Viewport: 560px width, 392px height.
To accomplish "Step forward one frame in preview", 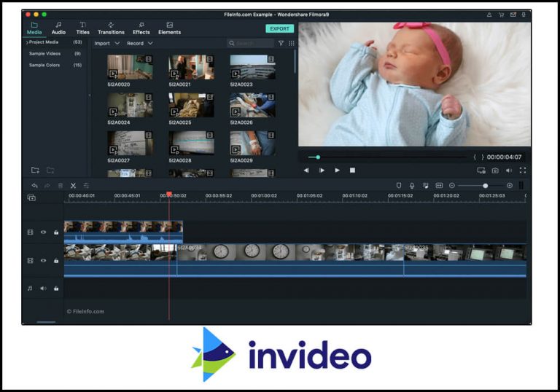I will click(x=322, y=170).
